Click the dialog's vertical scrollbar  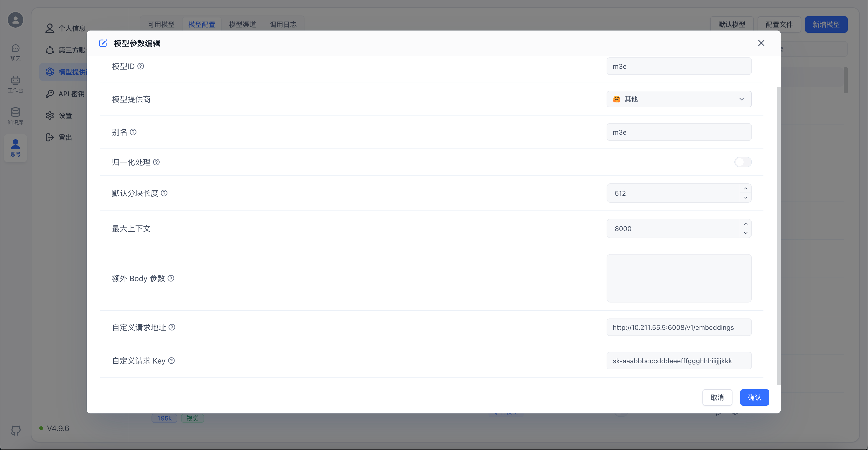pyautogui.click(x=778, y=236)
